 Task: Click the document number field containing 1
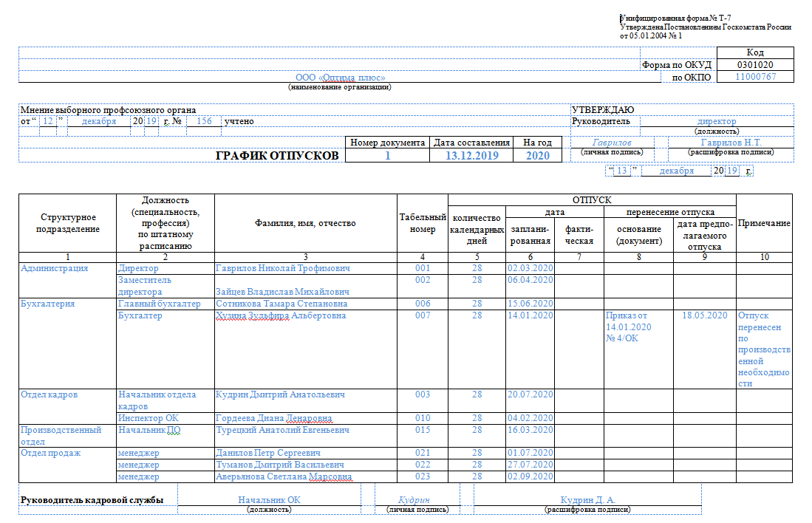(387, 155)
